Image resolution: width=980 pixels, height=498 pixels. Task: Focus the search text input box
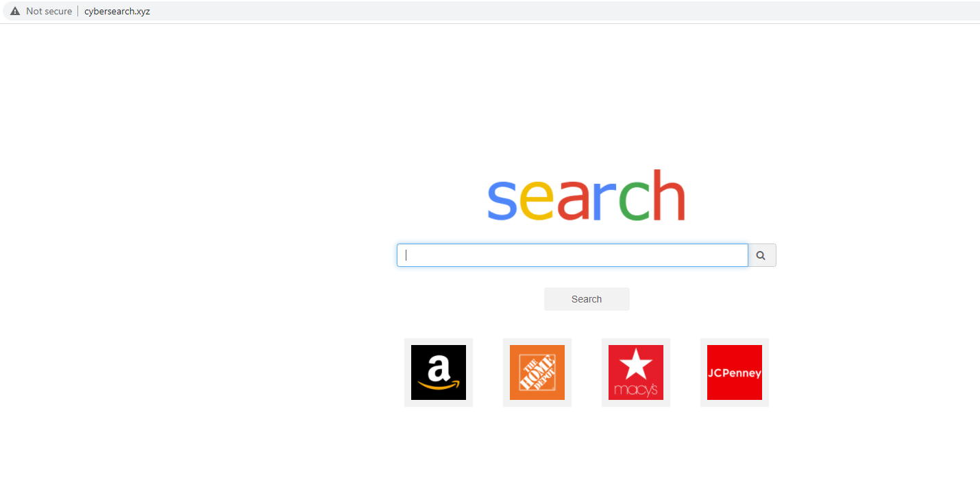pyautogui.click(x=572, y=255)
